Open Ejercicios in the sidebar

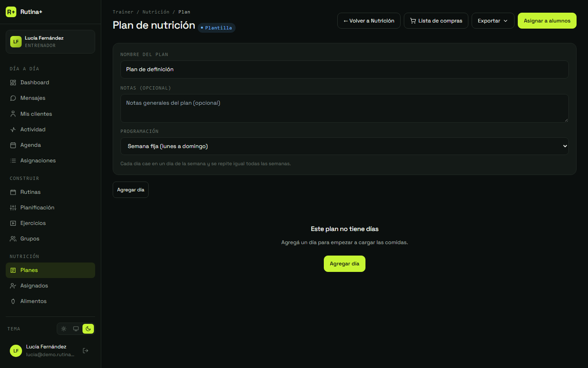tap(50, 223)
